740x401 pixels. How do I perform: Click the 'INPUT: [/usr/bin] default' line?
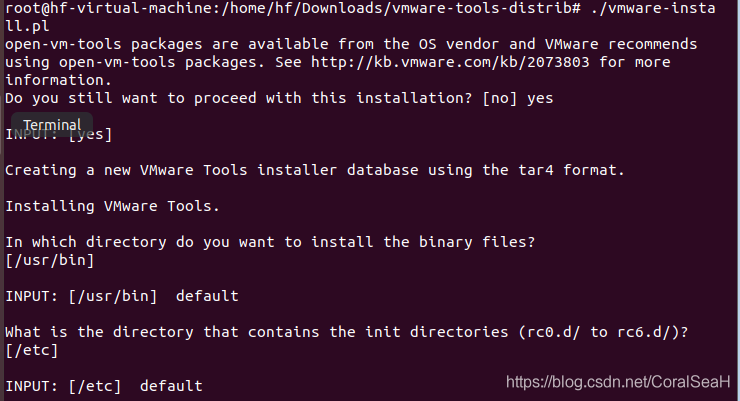[122, 296]
